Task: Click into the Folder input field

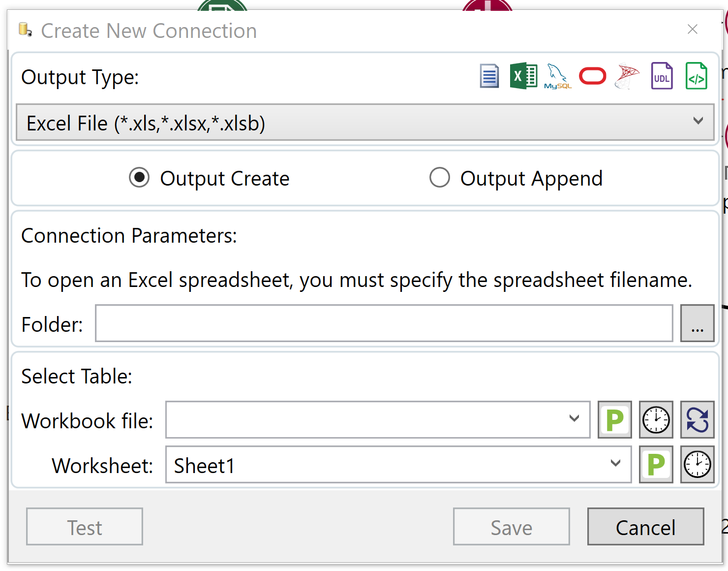Action: (x=384, y=323)
